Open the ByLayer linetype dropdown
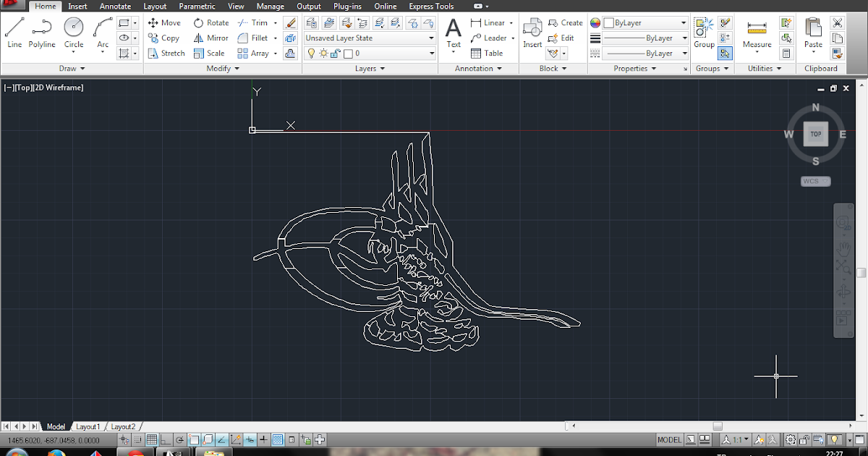Viewport: 868px width, 456px height. pos(645,53)
